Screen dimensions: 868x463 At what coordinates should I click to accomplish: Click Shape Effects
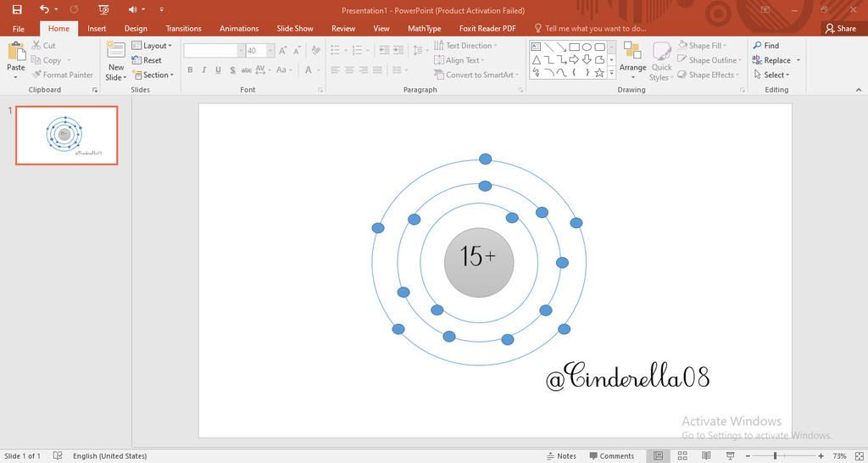(x=708, y=75)
